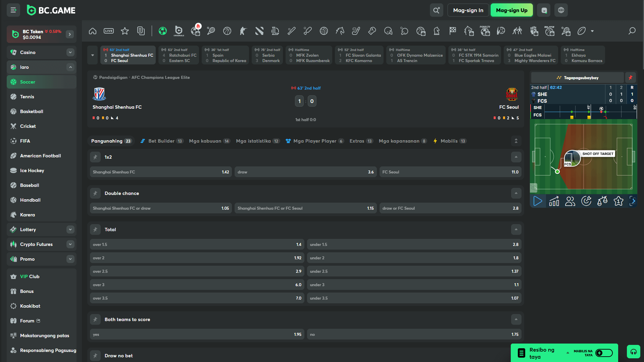Select the chess knight icon
644x362 pixels.
coord(437,31)
